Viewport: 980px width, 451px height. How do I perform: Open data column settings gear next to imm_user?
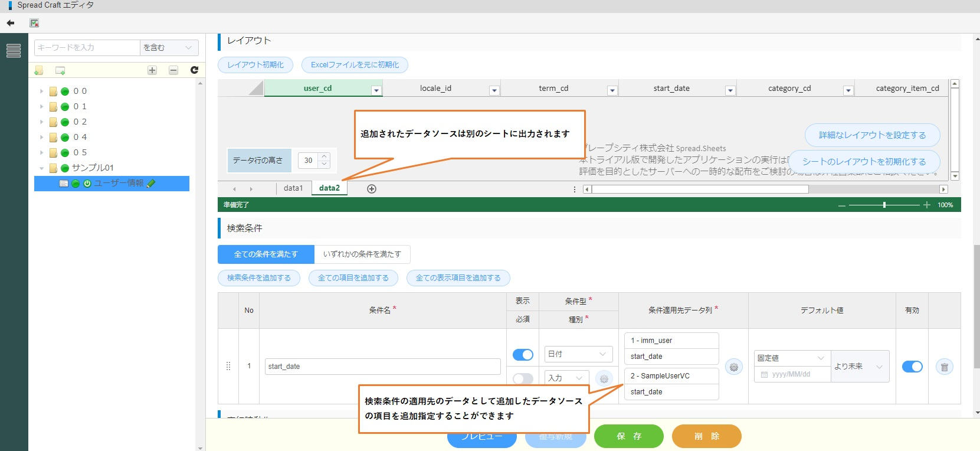pyautogui.click(x=733, y=367)
